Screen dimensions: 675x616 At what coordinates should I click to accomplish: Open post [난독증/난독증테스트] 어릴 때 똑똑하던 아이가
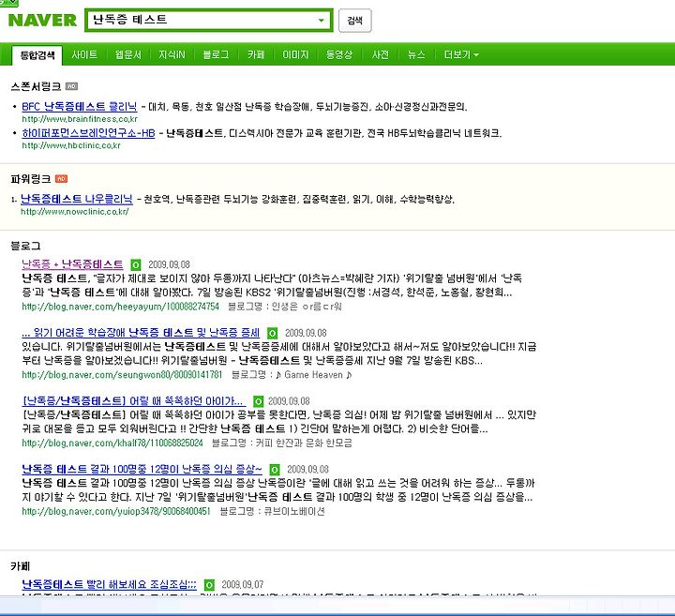coord(134,401)
